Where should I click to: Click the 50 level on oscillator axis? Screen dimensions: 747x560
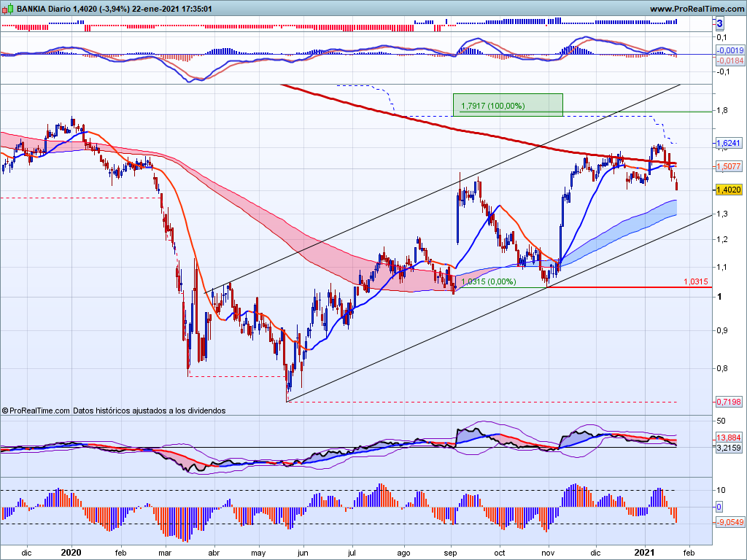(721, 421)
